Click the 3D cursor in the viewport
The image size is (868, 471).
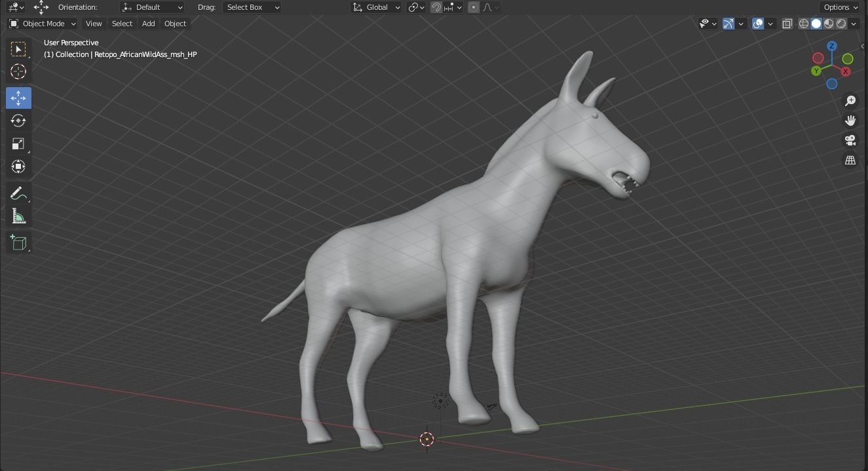click(x=426, y=439)
